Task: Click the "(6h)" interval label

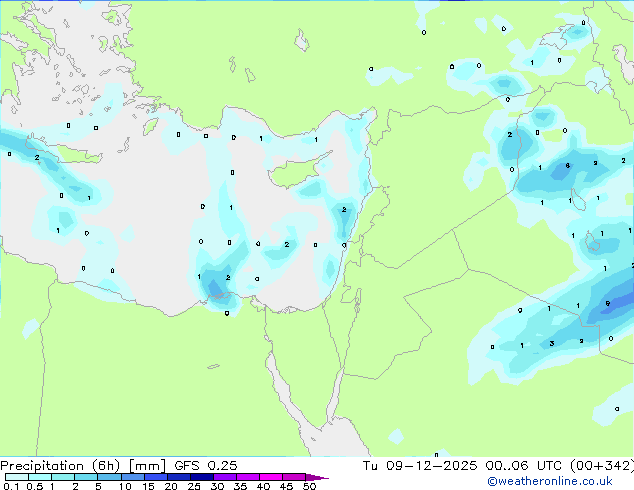Action: (x=106, y=466)
